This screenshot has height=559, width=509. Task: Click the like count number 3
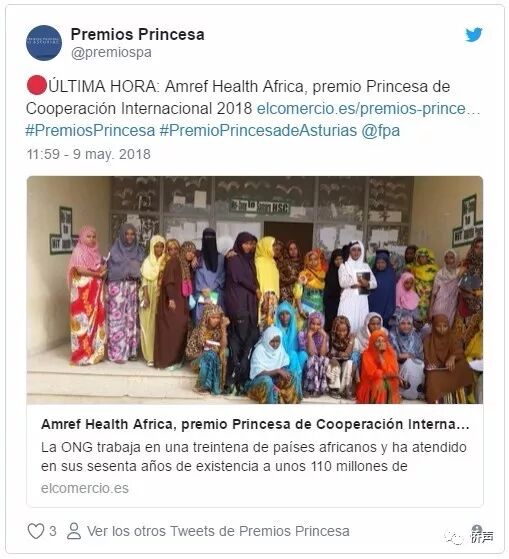(53, 531)
